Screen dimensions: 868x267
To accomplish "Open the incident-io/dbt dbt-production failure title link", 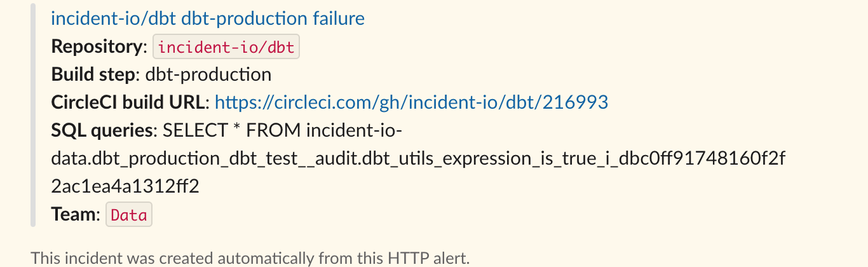I will (207, 18).
